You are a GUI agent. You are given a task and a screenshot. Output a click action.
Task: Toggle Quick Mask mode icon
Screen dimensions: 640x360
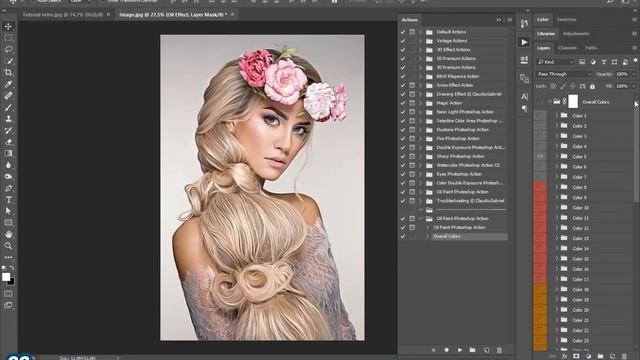pyautogui.click(x=8, y=294)
